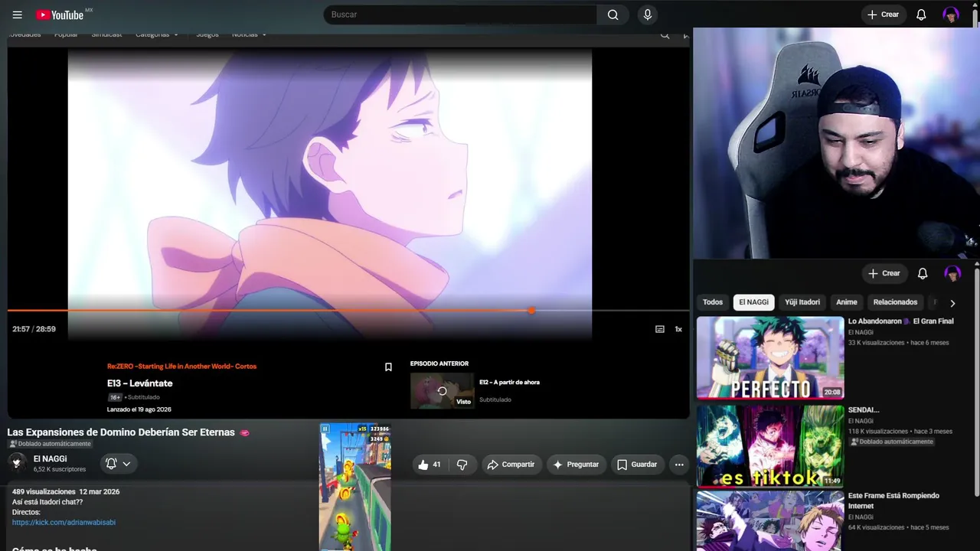
Task: Save the video with Guardar
Action: coord(637,465)
